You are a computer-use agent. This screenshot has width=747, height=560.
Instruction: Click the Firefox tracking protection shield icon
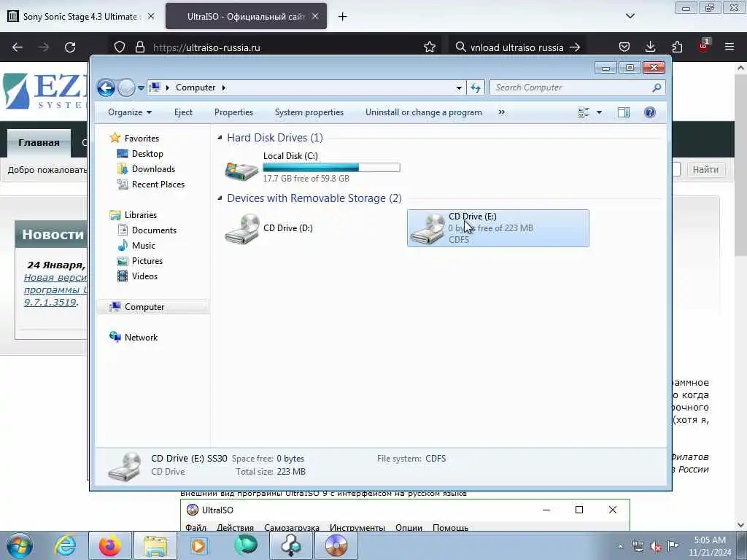[x=120, y=47]
